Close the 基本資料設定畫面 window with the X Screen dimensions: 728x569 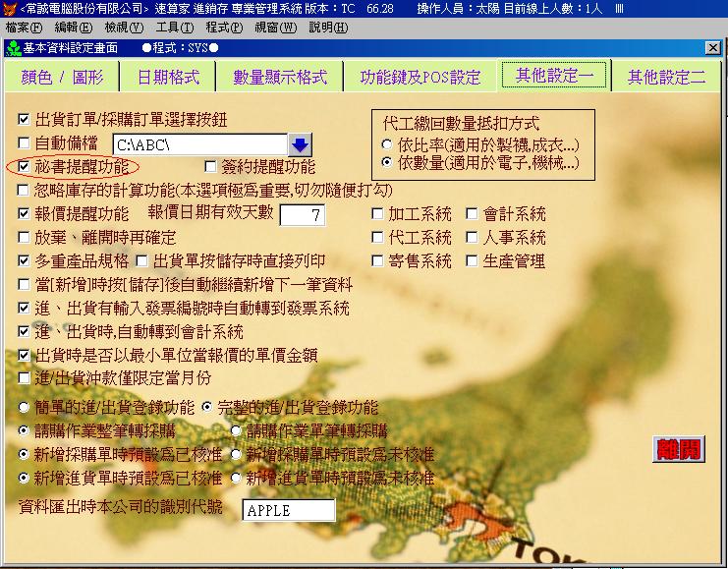(x=713, y=47)
